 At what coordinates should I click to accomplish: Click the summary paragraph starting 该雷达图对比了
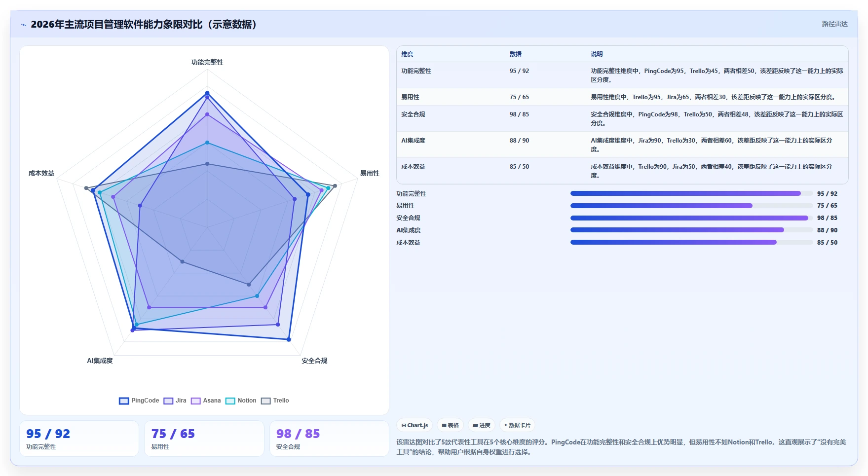[x=621, y=447]
